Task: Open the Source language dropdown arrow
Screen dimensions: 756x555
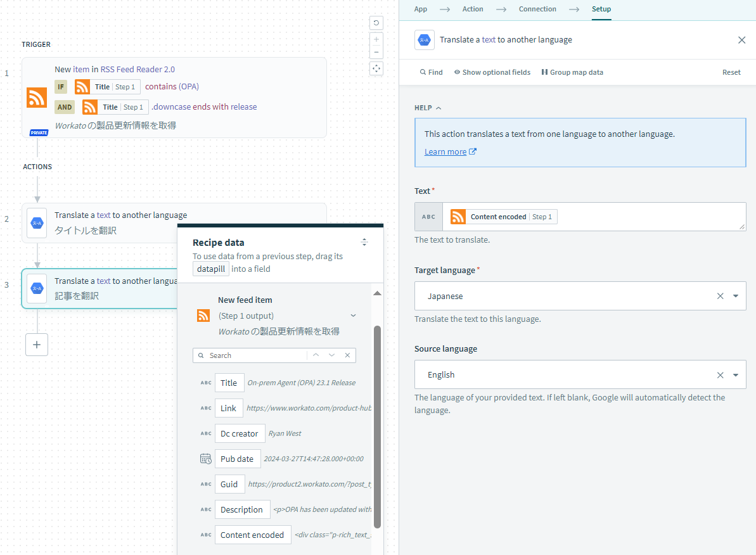Action: click(x=736, y=375)
